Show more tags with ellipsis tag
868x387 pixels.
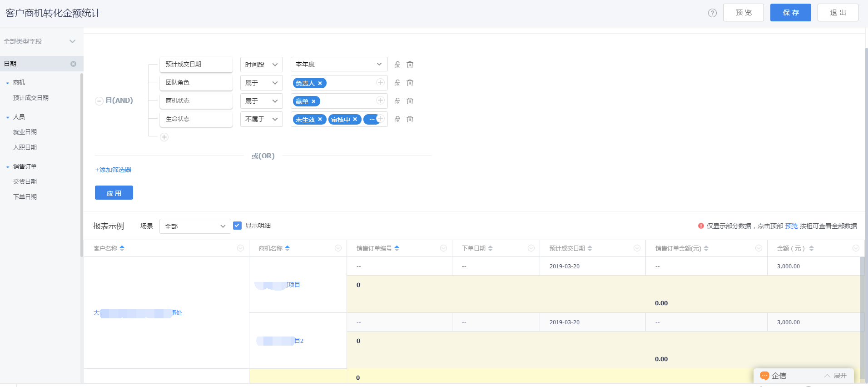tap(372, 119)
